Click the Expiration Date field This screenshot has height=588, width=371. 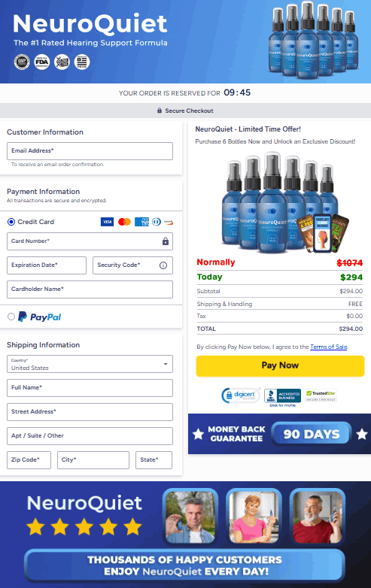coord(47,265)
